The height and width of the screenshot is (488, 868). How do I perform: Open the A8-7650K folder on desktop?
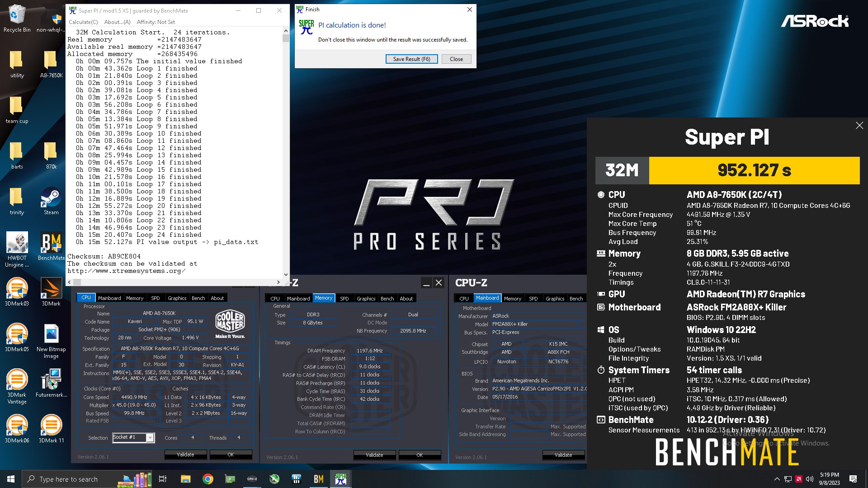pos(51,64)
